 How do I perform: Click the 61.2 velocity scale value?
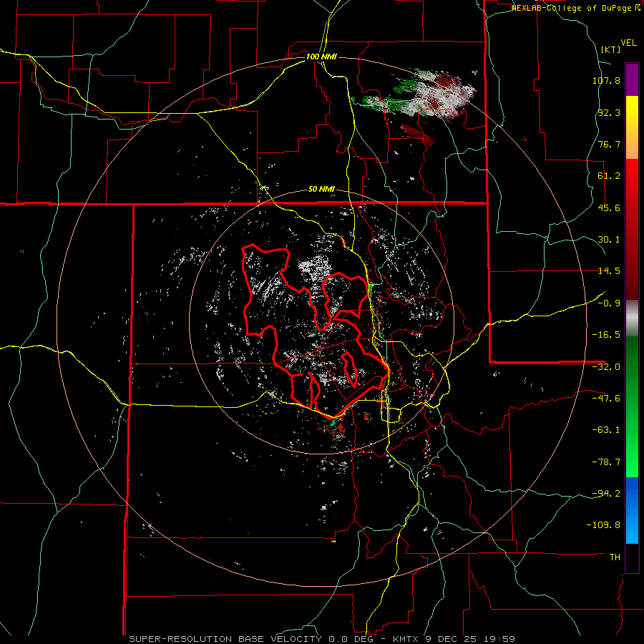click(609, 176)
